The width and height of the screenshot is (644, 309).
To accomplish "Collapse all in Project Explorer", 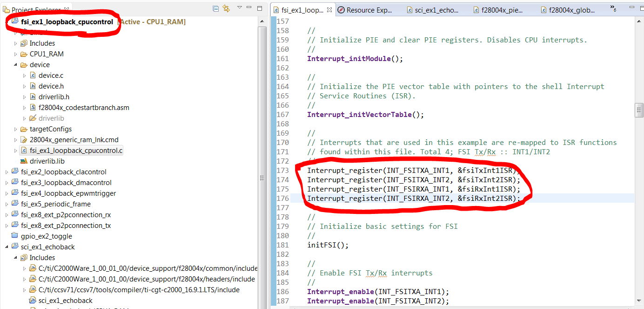I will [x=215, y=8].
